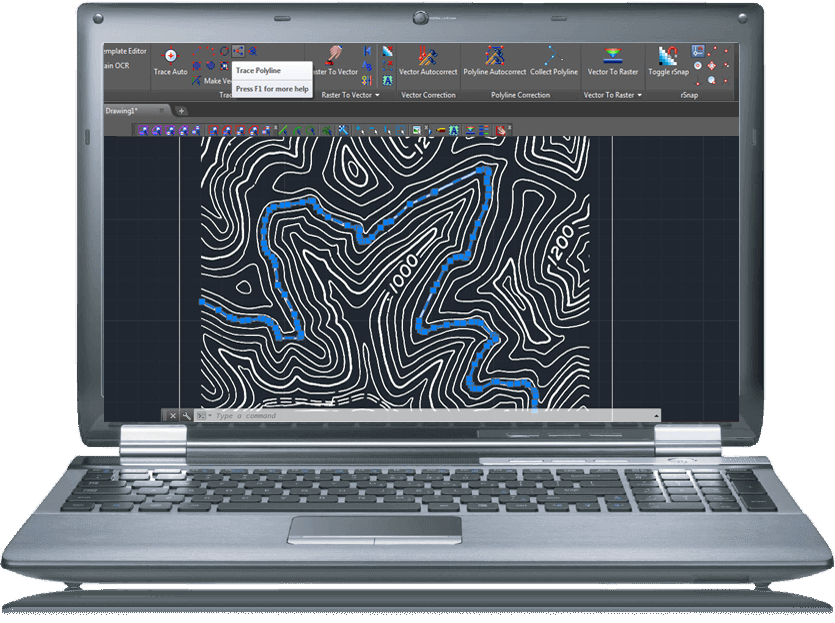The width and height of the screenshot is (835, 623).
Task: Click the Polyline Autocorrect icon
Action: [494, 60]
